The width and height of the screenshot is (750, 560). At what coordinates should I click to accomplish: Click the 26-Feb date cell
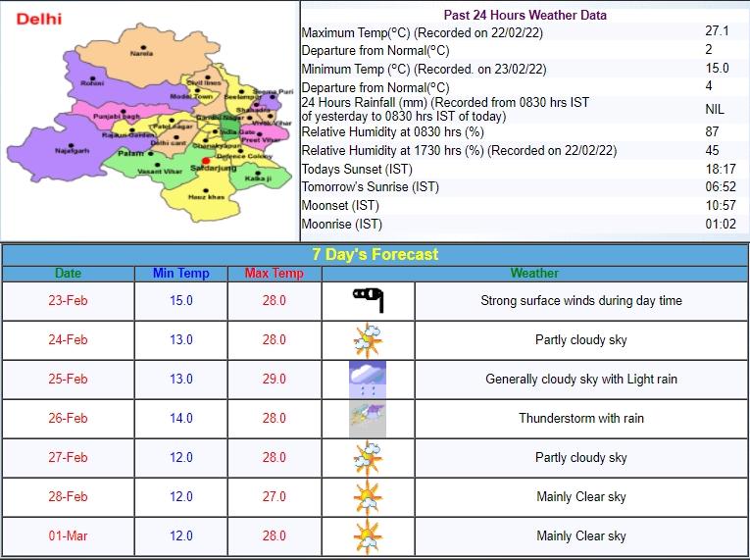pos(68,419)
